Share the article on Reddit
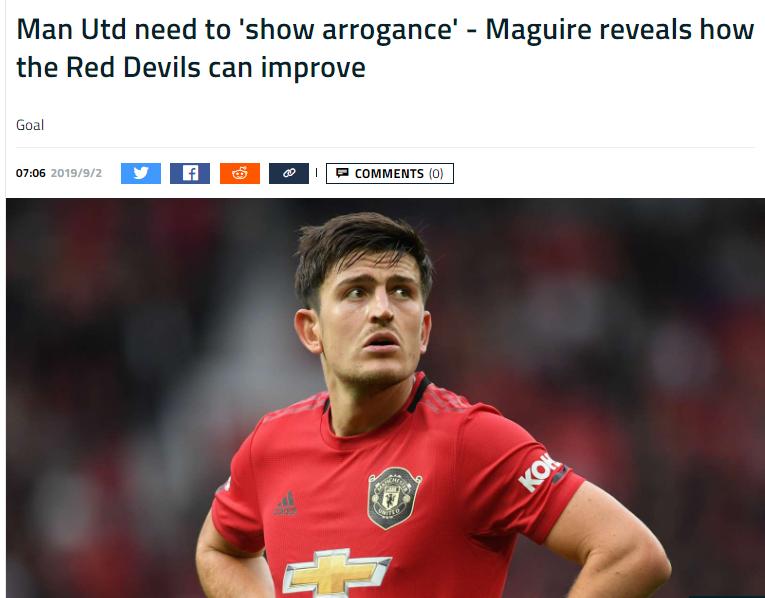 click(x=240, y=173)
